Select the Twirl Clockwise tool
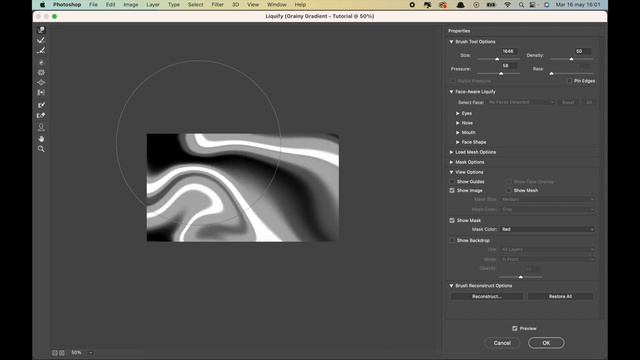Viewport: 640px width, 360px height. (x=41, y=62)
